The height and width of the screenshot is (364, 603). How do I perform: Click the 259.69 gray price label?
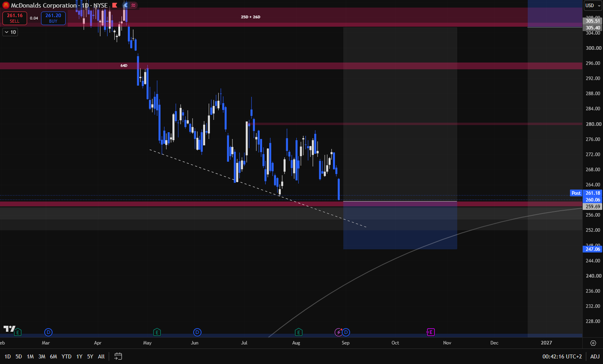coord(592,207)
